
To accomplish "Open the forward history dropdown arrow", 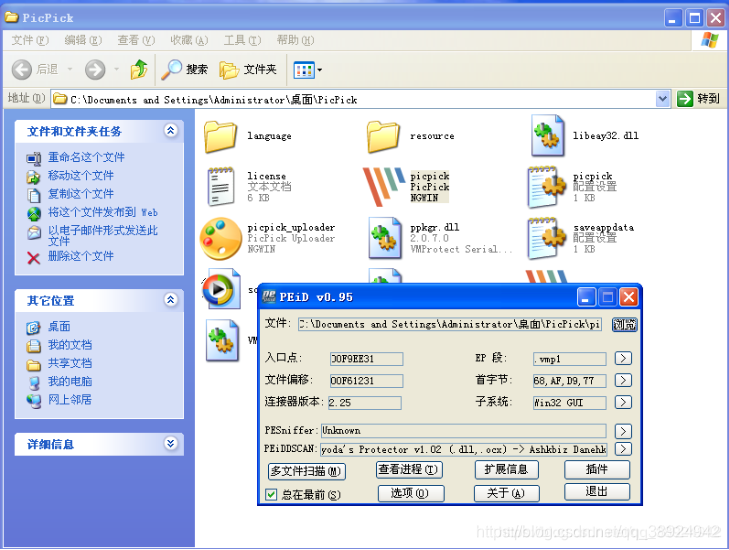I will (x=117, y=70).
